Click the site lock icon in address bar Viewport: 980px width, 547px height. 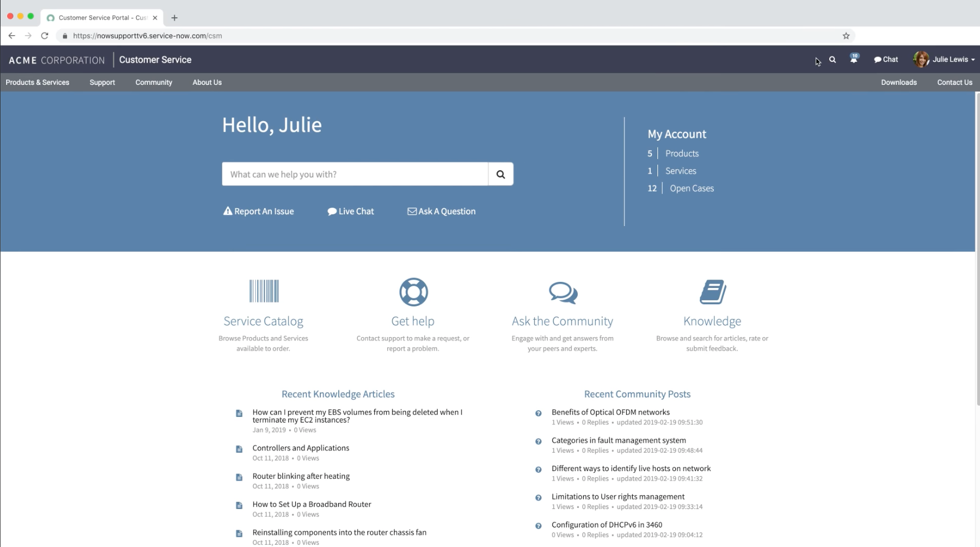[65, 36]
